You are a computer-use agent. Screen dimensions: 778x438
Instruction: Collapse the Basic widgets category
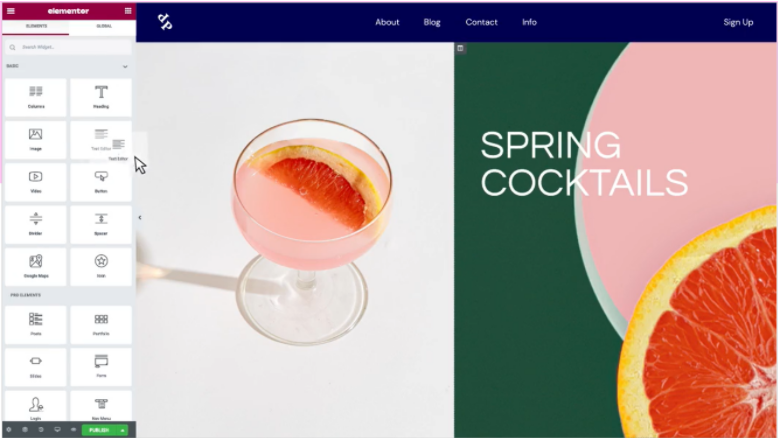[x=125, y=66]
